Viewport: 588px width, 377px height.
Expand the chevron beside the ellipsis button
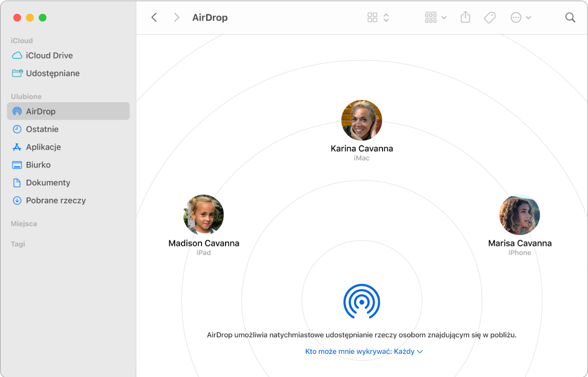[528, 17]
